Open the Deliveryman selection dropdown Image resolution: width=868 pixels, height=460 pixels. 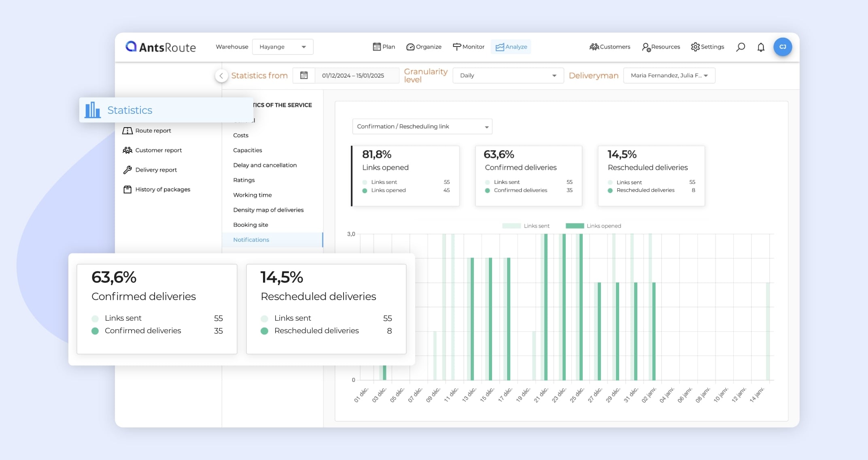(669, 75)
